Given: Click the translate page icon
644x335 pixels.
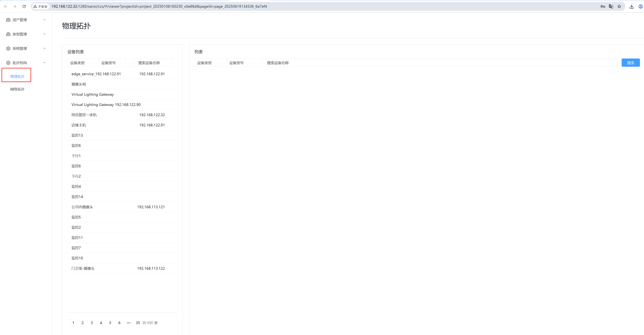Looking at the screenshot, I should click(x=611, y=6).
